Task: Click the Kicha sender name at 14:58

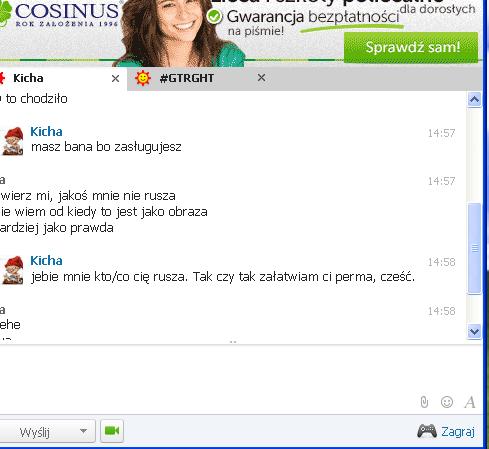Action: point(46,261)
